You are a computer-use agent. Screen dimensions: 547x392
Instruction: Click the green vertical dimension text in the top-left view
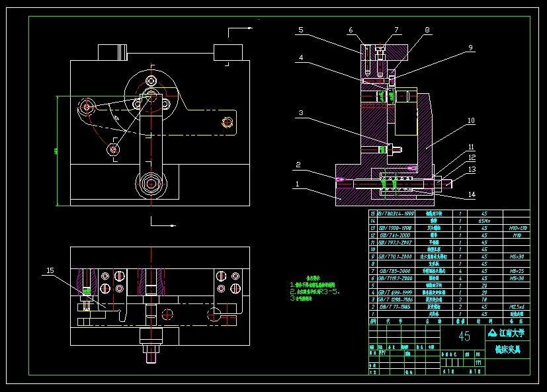coord(56,151)
